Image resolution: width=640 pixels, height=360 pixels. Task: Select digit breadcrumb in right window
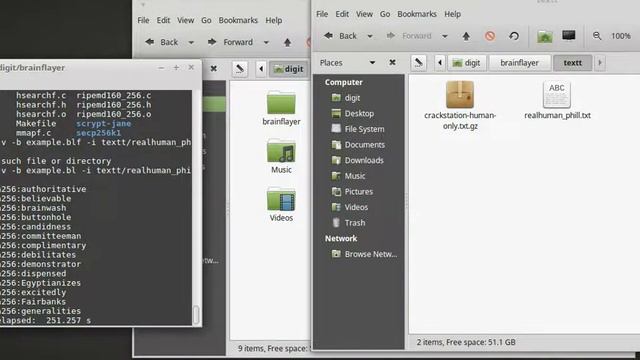(467, 63)
